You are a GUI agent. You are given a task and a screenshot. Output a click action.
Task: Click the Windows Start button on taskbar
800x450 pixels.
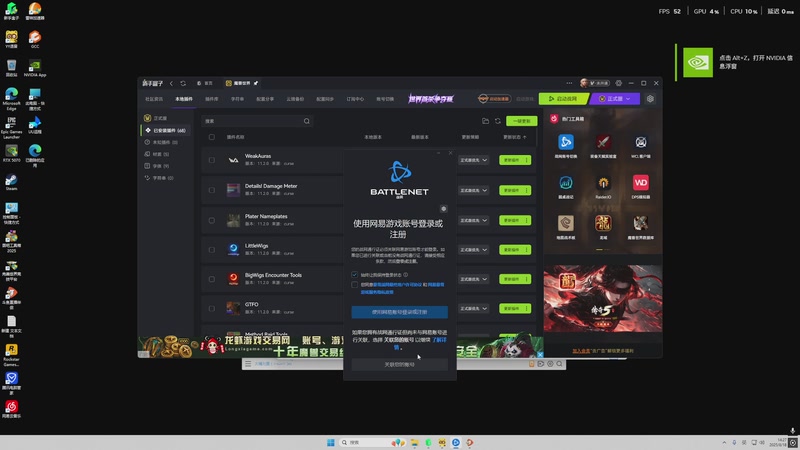pos(331,442)
